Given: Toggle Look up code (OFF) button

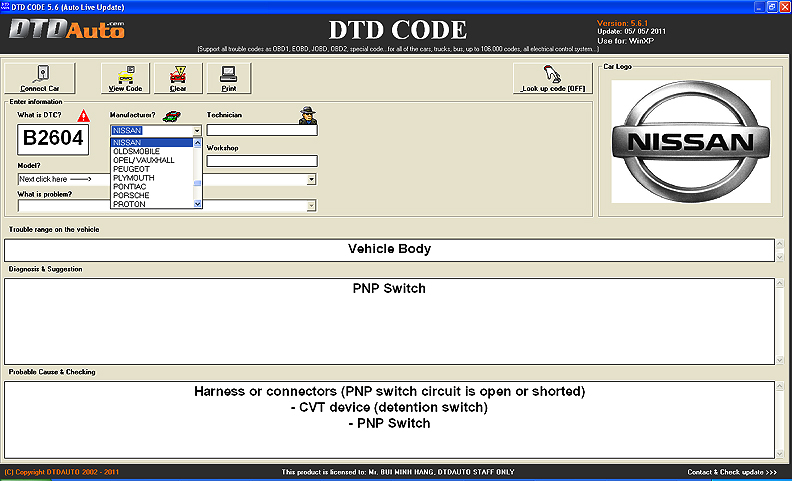Looking at the screenshot, I should click(553, 78).
